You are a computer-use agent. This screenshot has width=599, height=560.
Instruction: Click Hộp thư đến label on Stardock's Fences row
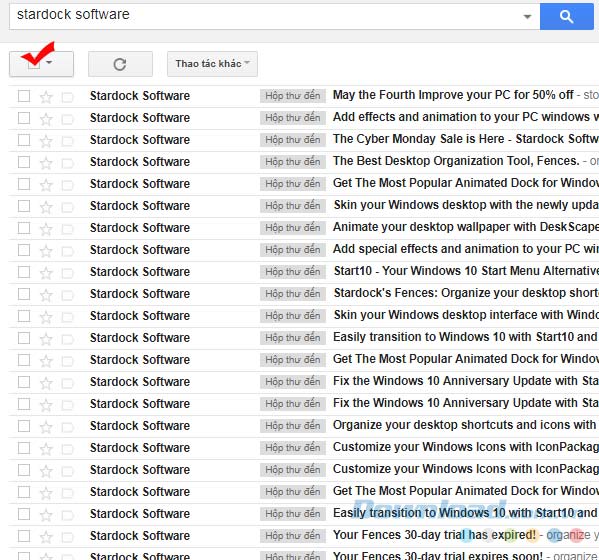pyautogui.click(x=293, y=294)
